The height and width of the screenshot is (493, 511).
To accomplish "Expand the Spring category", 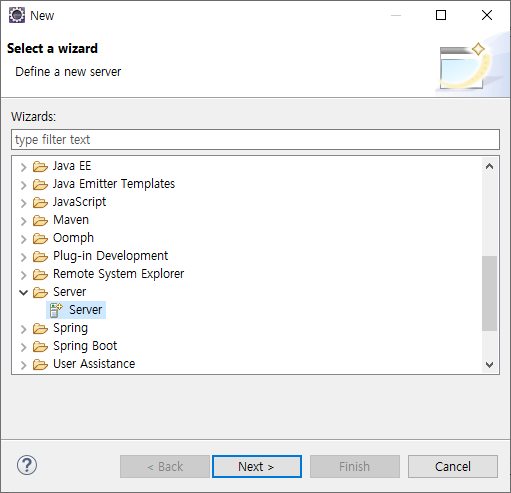I will (x=23, y=329).
